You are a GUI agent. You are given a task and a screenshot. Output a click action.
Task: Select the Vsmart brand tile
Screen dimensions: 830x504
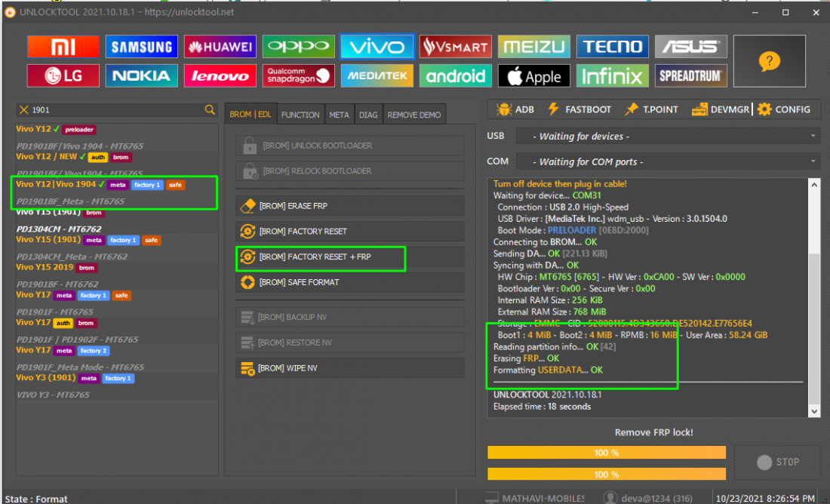coord(455,47)
